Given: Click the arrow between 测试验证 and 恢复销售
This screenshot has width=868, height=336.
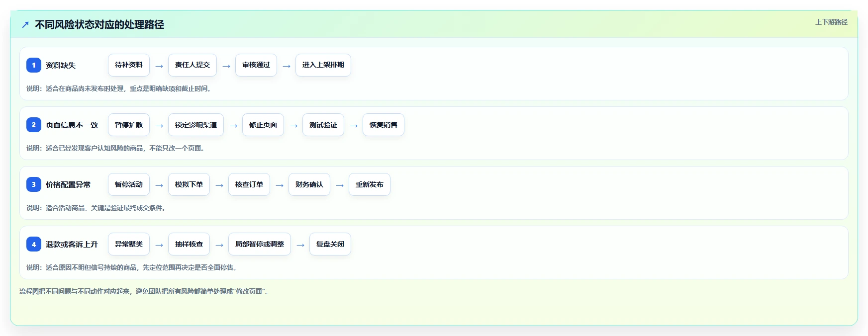Looking at the screenshot, I should pyautogui.click(x=354, y=126).
